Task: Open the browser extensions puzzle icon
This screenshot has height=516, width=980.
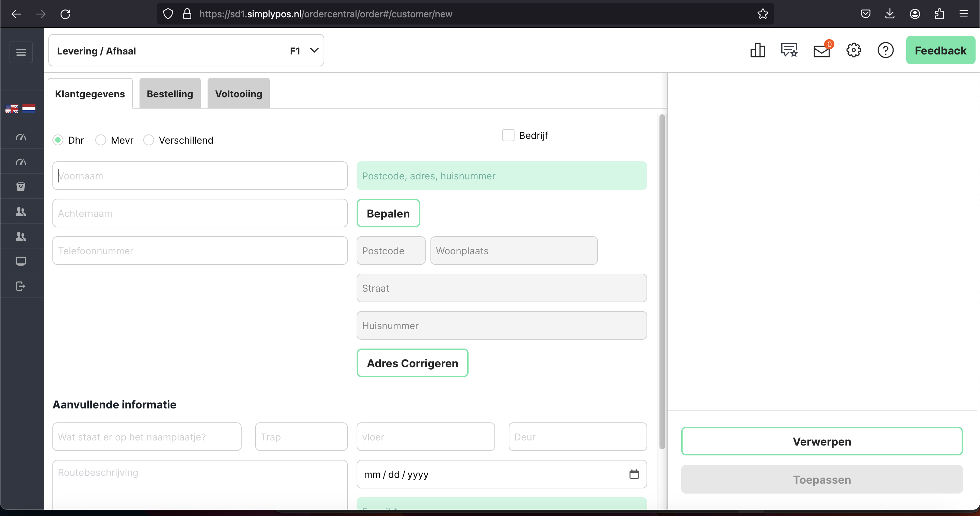Action: (939, 14)
